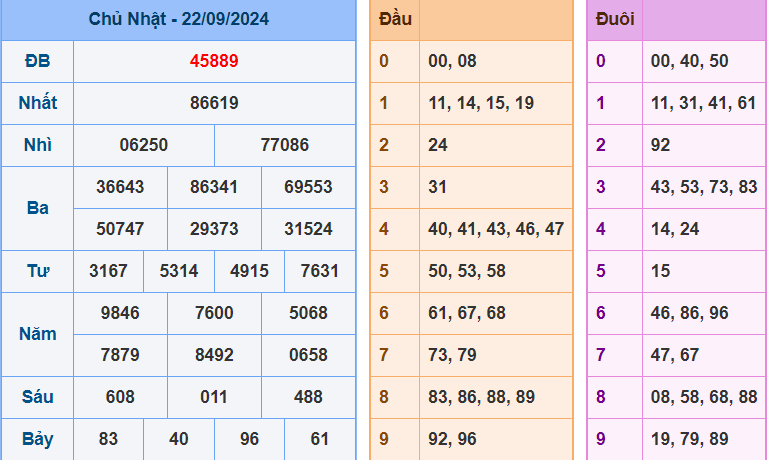
Task: Click number 96 in the Bảy row
Action: click(249, 439)
